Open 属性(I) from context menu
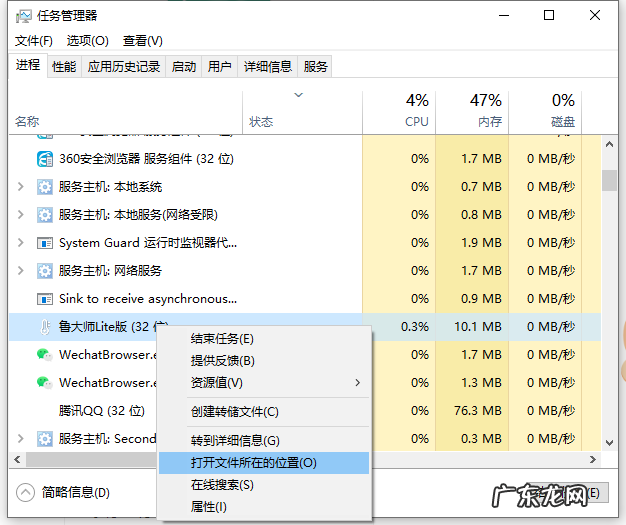This screenshot has width=626, height=525. click(263, 507)
